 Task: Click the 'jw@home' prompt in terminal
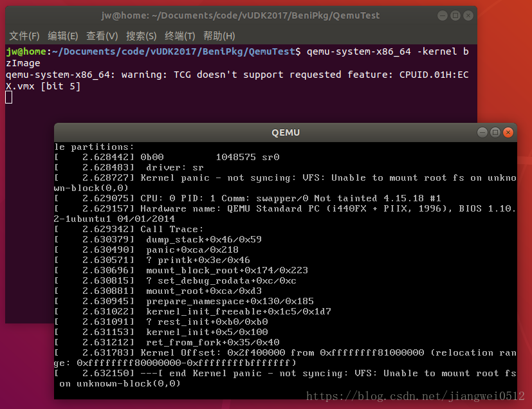26,51
